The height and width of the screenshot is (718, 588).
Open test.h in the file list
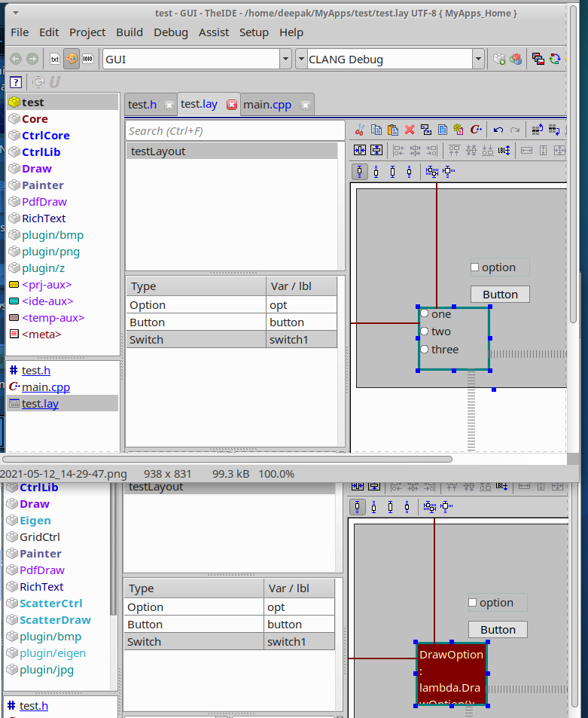(x=36, y=371)
